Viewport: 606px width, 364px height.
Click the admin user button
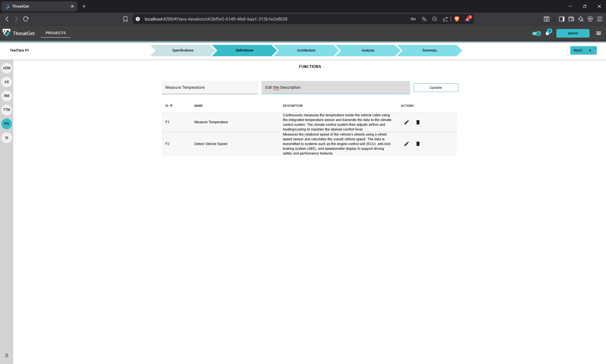pos(573,33)
